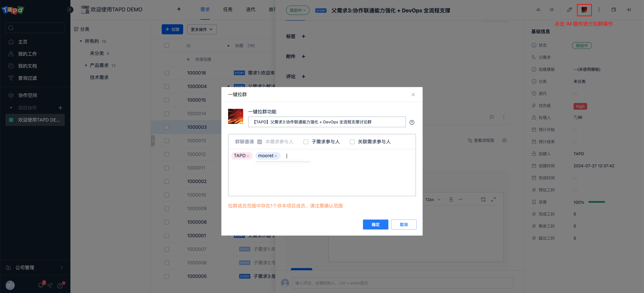Toggle 本需求参与人 checkbox
Screen dimensions: 644x293
[x=259, y=142]
